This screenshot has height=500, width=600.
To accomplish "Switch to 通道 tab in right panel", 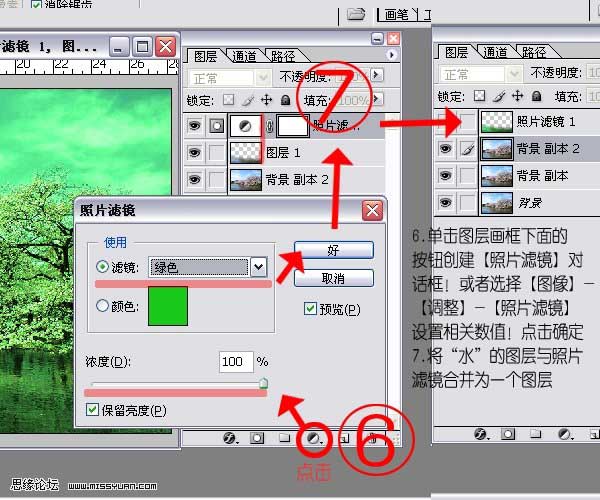I will tap(496, 52).
